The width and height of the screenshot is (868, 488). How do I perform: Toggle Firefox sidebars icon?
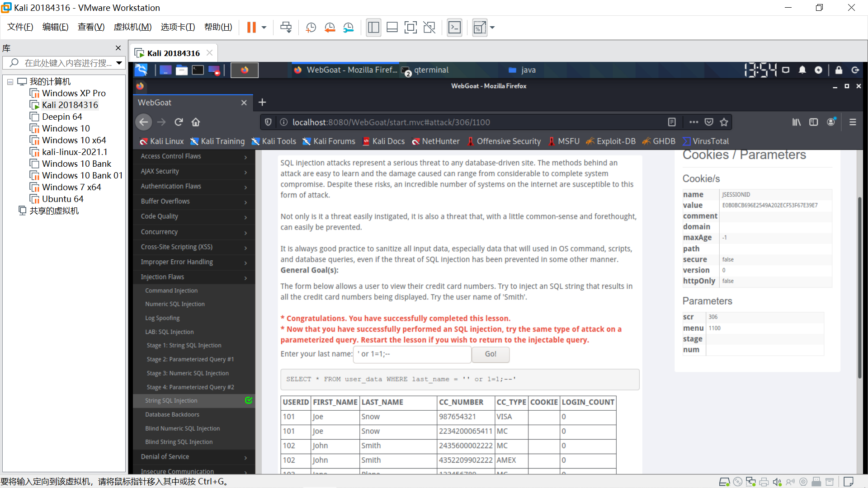click(x=814, y=122)
